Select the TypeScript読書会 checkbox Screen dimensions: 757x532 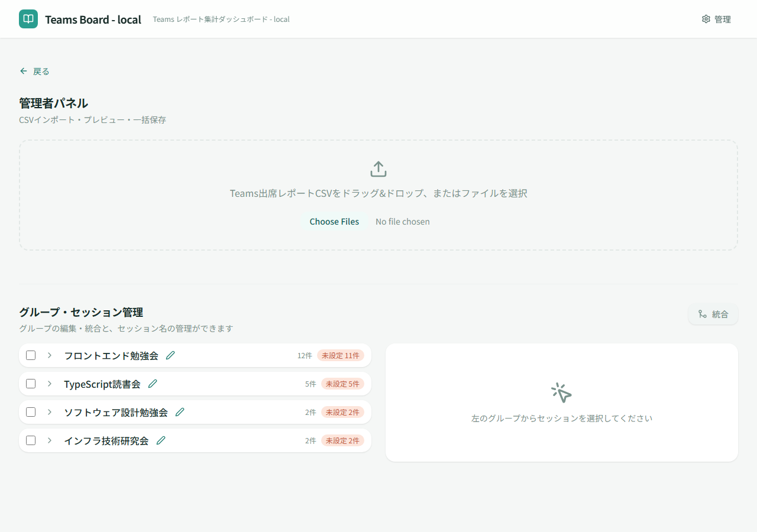(31, 384)
